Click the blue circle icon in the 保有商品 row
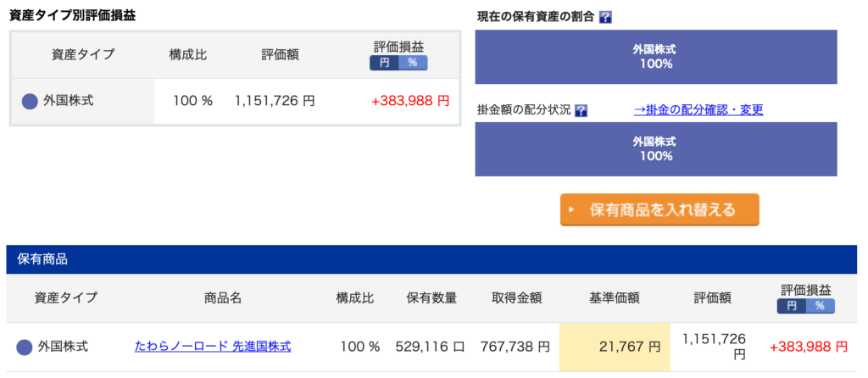The image size is (868, 378). [25, 347]
